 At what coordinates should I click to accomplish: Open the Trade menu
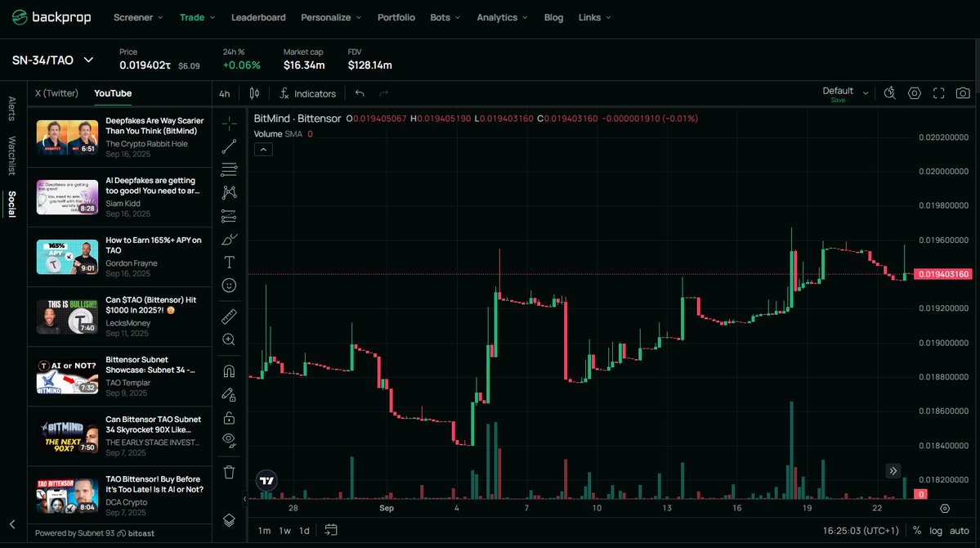click(x=198, y=17)
